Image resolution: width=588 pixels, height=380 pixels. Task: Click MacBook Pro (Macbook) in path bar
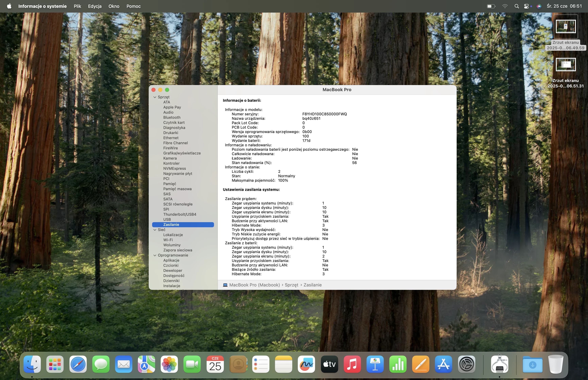click(x=254, y=285)
